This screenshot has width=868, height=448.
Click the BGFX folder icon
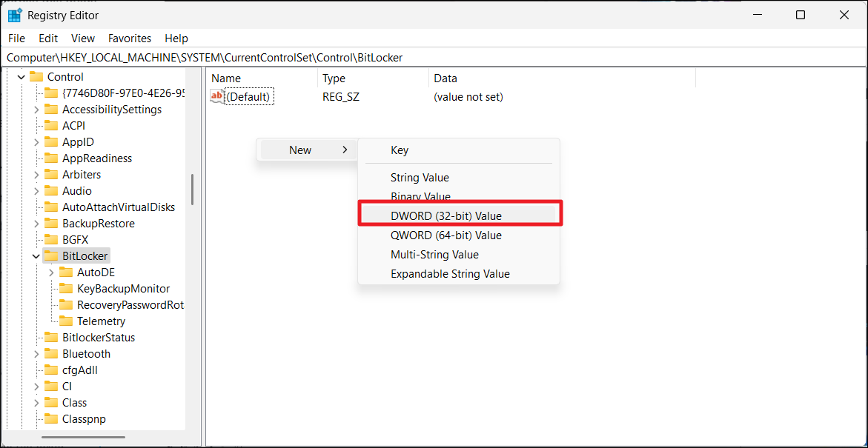coord(51,240)
